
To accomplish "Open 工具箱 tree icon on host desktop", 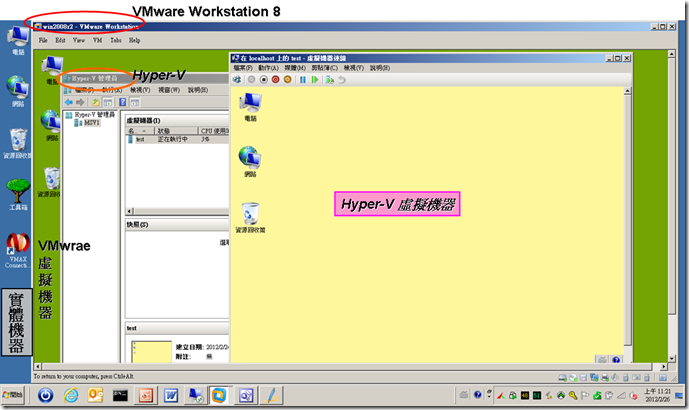I will coord(18,195).
